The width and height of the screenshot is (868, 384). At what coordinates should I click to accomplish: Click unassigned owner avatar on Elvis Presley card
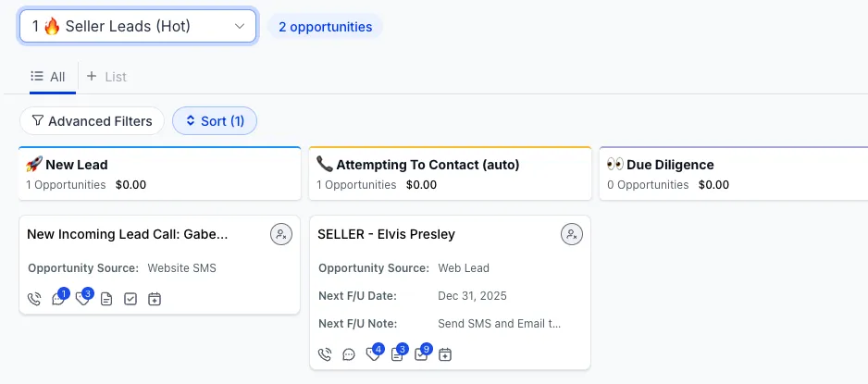point(572,234)
